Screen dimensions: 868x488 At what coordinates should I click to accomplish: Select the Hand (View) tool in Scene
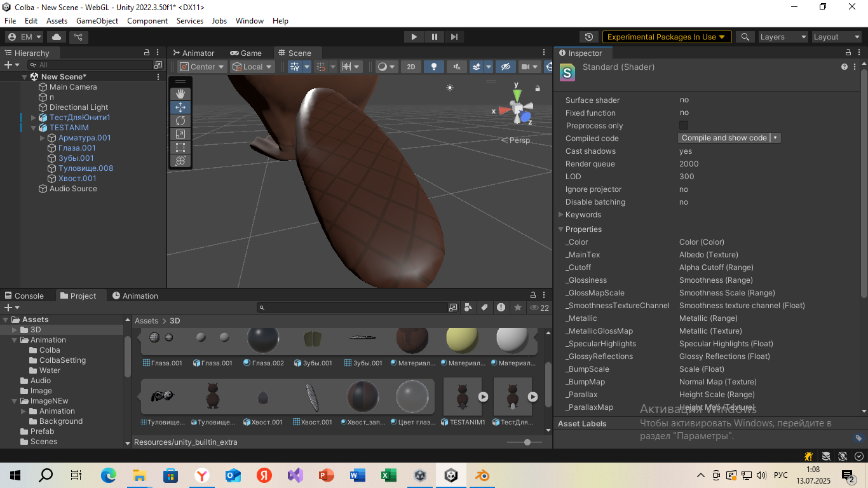click(180, 94)
